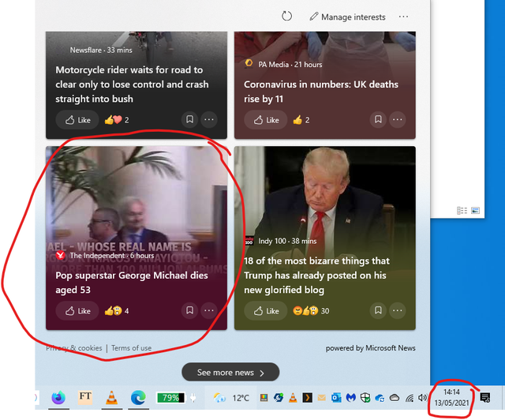This screenshot has width=505, height=420.
Task: Open the Motorcycle rider headline
Action: click(x=132, y=84)
